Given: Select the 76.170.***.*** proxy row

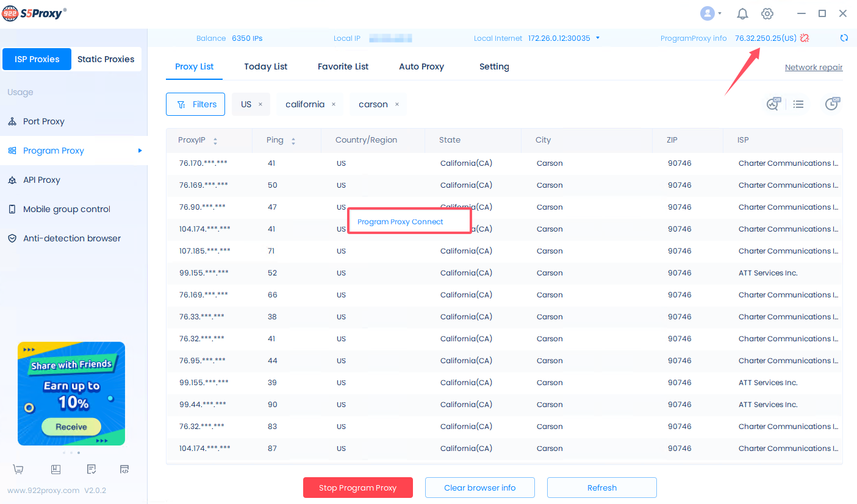Looking at the screenshot, I should (x=504, y=163).
